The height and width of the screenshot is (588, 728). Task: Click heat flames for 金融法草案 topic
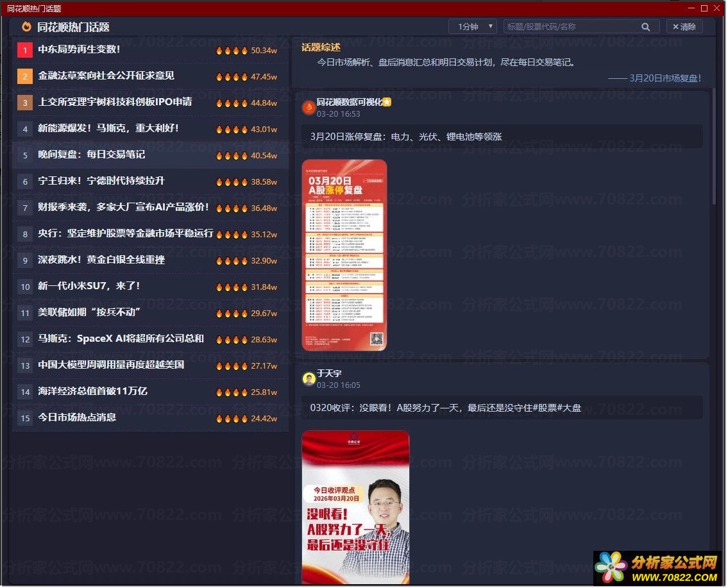(232, 76)
